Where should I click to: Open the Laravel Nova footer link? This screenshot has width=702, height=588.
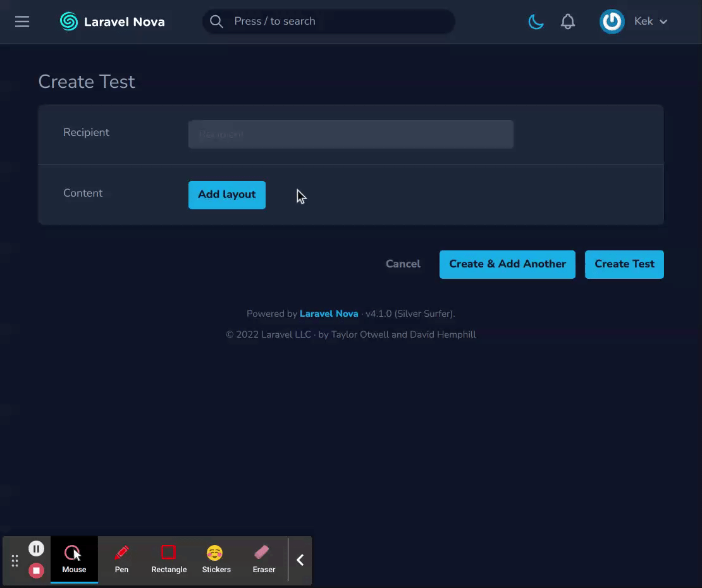(329, 313)
